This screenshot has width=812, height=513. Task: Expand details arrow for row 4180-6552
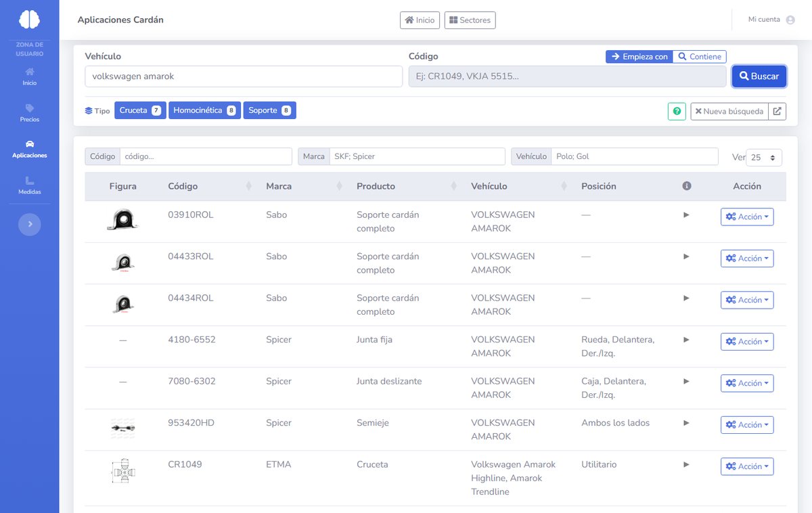coord(686,340)
